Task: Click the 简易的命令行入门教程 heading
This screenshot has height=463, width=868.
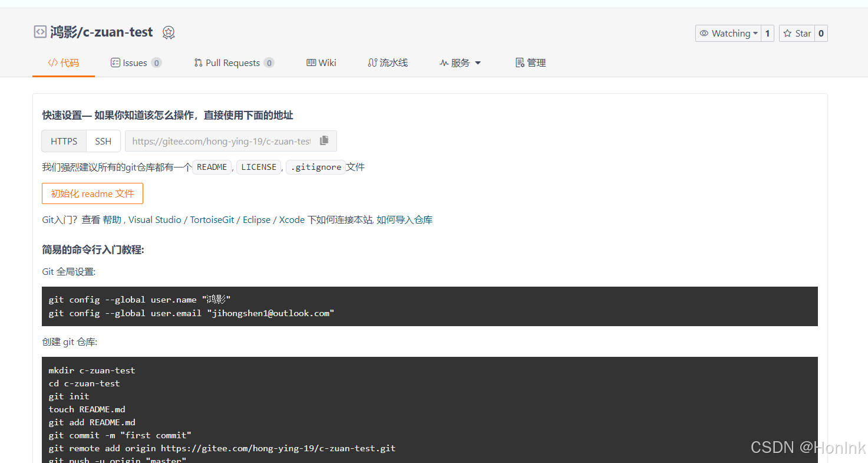Action: tap(93, 249)
